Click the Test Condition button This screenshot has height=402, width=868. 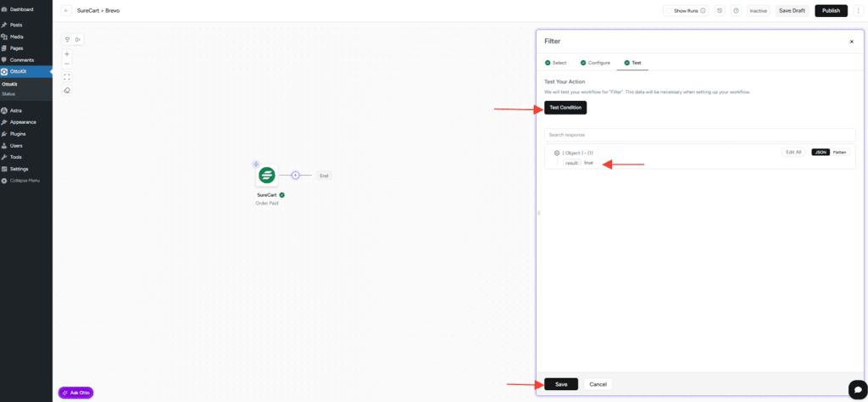(565, 108)
